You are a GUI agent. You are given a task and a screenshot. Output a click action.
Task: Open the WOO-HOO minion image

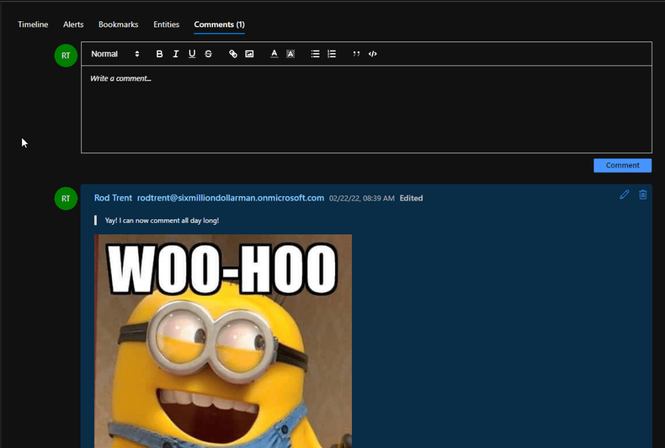pos(223,341)
